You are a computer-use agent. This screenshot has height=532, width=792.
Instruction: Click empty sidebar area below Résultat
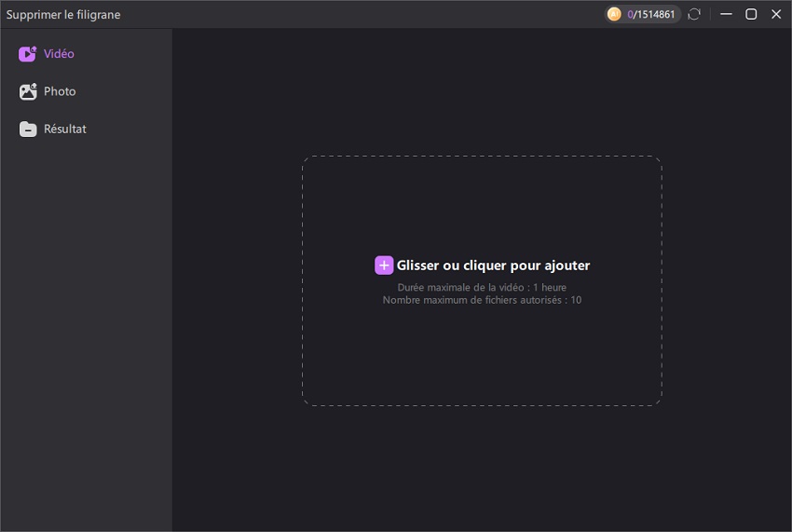point(86,326)
